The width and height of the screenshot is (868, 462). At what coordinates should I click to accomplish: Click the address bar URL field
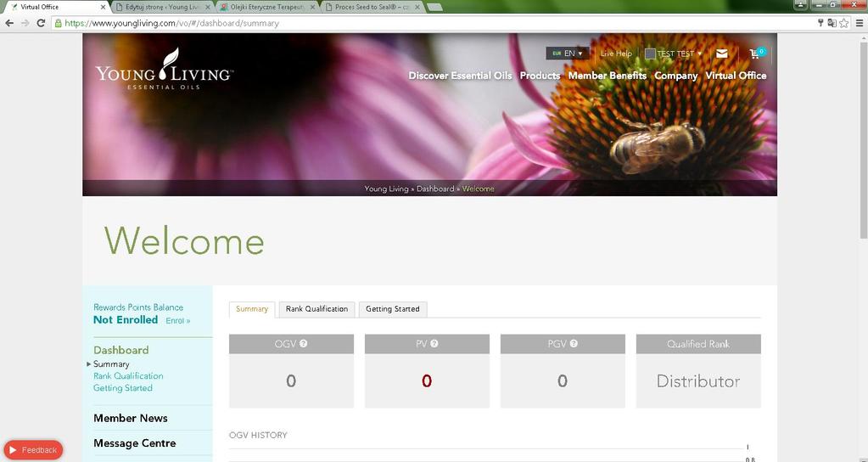point(432,23)
